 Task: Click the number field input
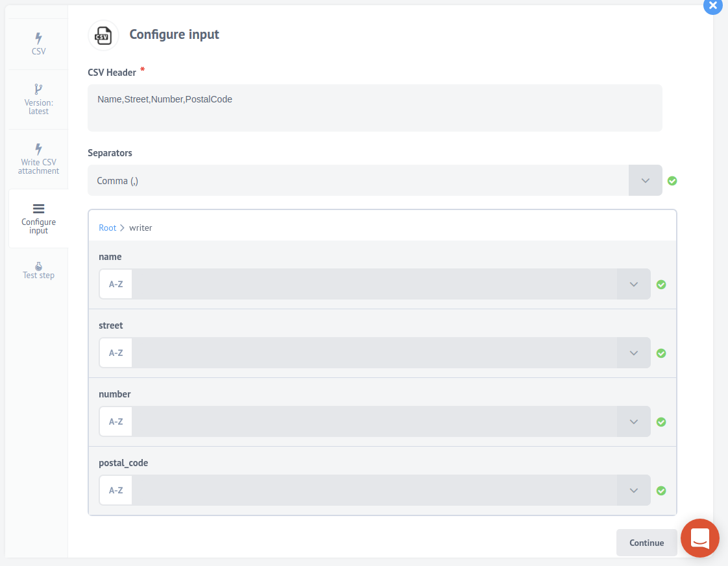click(x=374, y=421)
